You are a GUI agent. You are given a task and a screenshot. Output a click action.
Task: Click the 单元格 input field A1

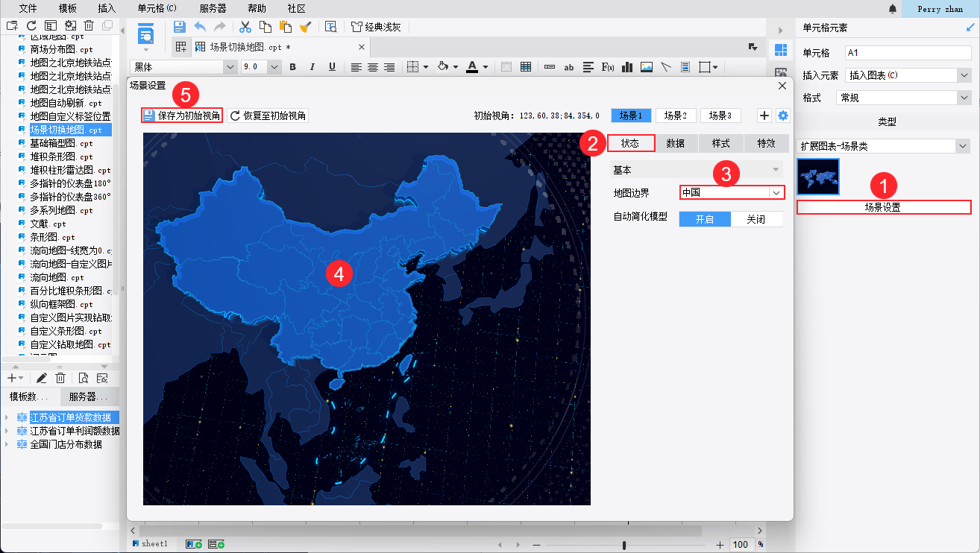[x=908, y=53]
